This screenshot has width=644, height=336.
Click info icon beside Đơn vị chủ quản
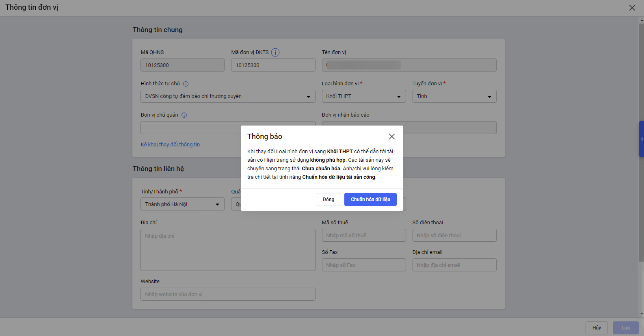click(x=184, y=115)
